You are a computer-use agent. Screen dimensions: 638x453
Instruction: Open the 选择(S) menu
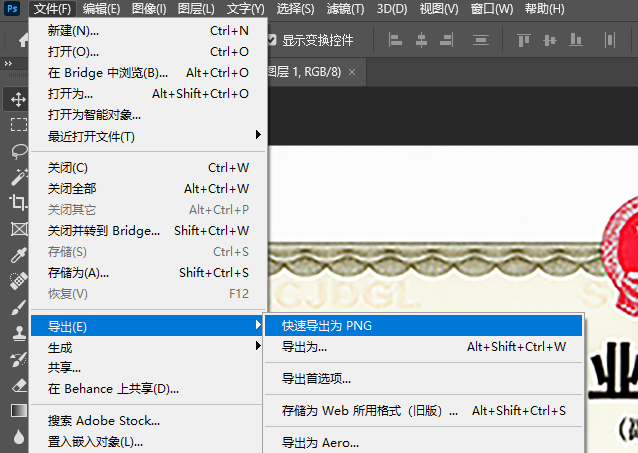[x=295, y=9]
